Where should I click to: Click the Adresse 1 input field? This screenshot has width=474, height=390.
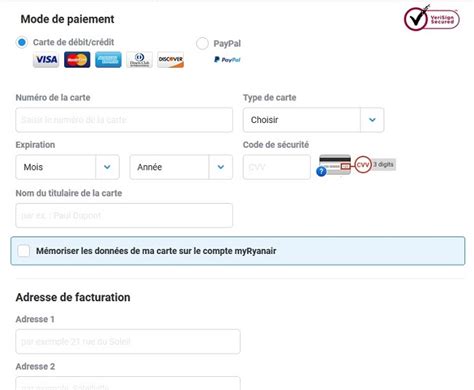[x=128, y=341]
